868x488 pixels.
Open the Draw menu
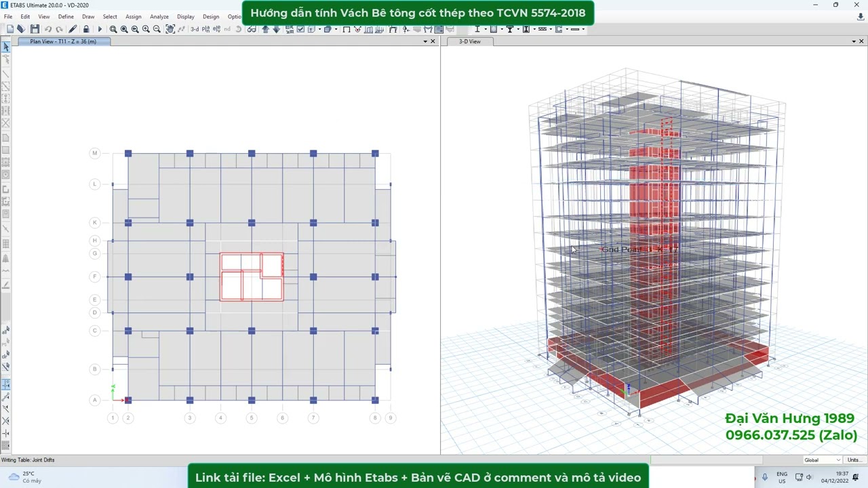88,16
